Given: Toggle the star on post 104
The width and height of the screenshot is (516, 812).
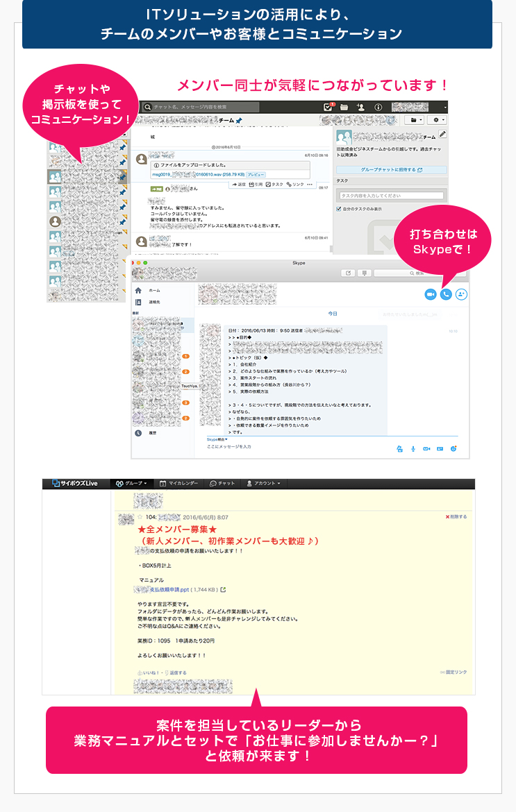Looking at the screenshot, I should 140,517.
